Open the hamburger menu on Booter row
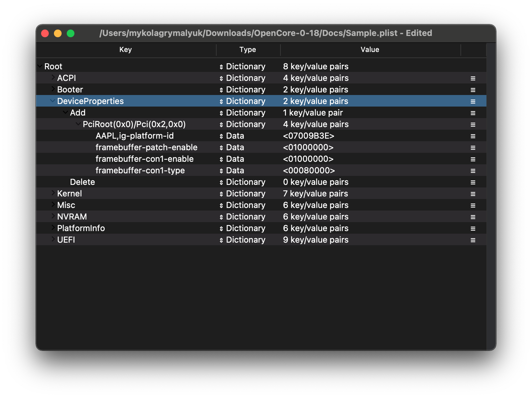Image resolution: width=532 pixels, height=398 pixels. click(473, 90)
